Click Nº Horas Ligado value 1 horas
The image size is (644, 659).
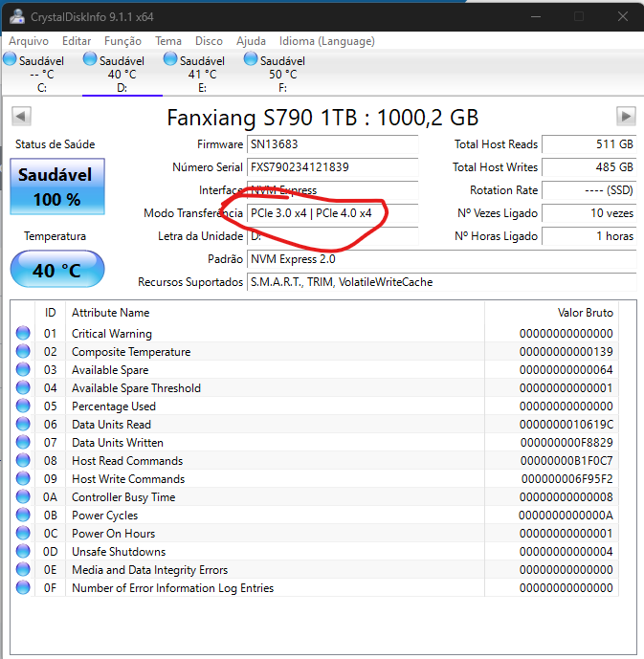click(589, 236)
